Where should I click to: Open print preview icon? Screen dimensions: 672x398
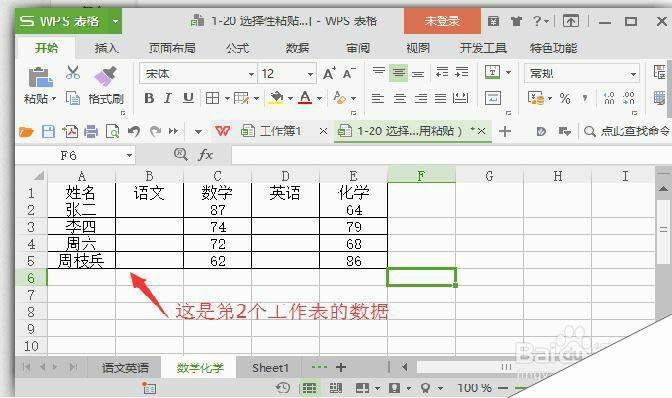pyautogui.click(x=112, y=131)
